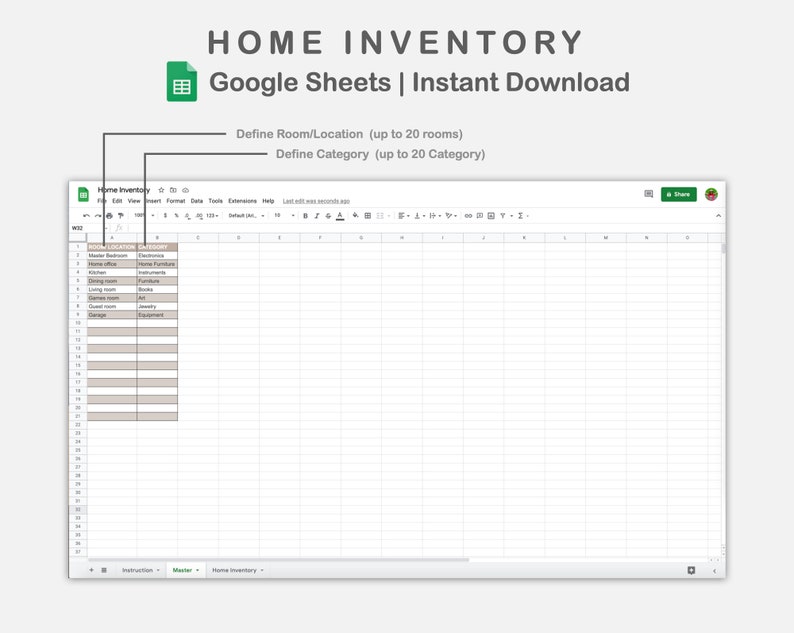Click the Explore icon at bottom right

point(691,570)
